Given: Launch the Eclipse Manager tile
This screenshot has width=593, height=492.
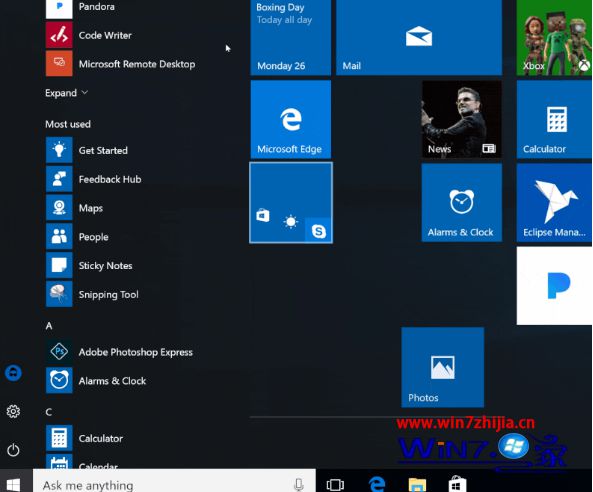Looking at the screenshot, I should 554,203.
